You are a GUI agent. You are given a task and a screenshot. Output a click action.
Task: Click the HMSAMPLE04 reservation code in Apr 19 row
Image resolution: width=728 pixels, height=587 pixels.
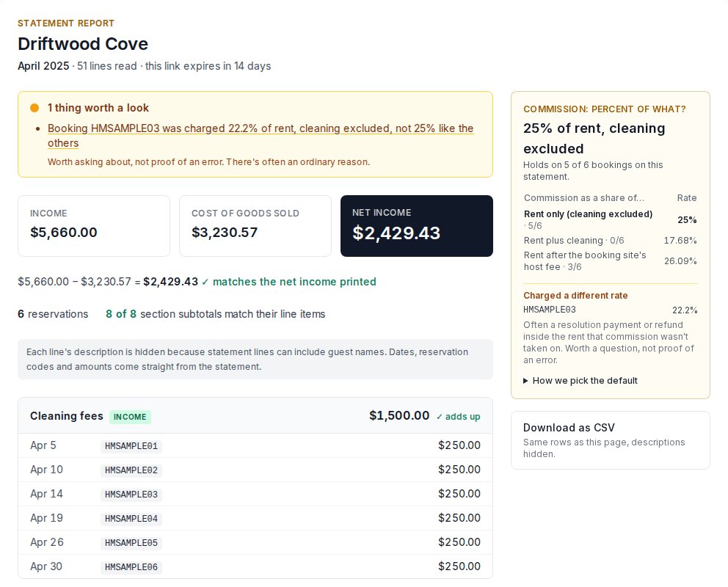(131, 518)
